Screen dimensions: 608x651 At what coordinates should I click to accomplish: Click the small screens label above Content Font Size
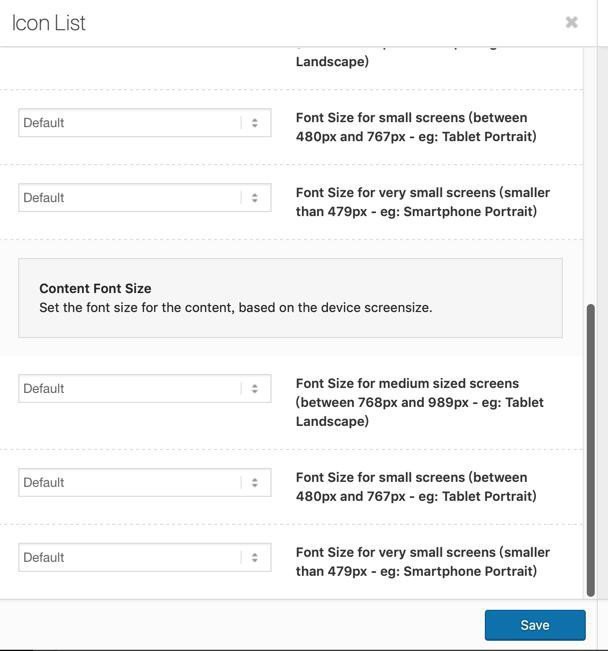pyautogui.click(x=416, y=127)
